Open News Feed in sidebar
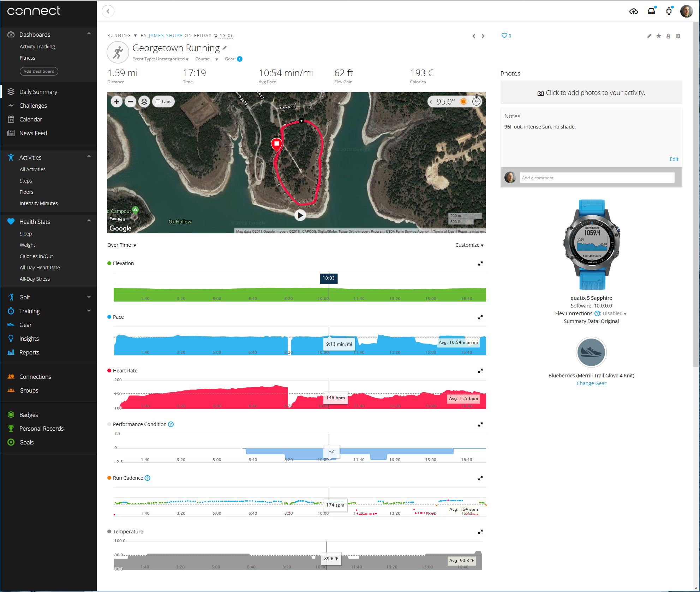 [x=33, y=133]
